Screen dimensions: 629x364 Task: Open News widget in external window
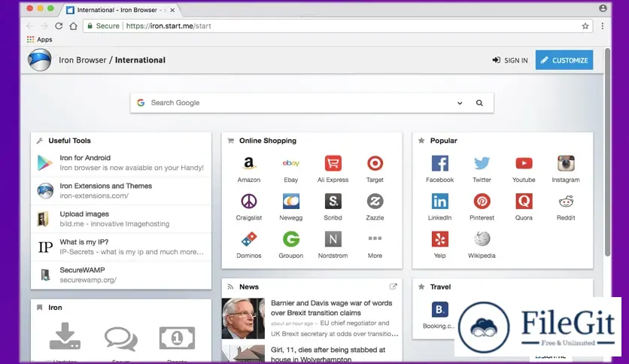pos(393,287)
